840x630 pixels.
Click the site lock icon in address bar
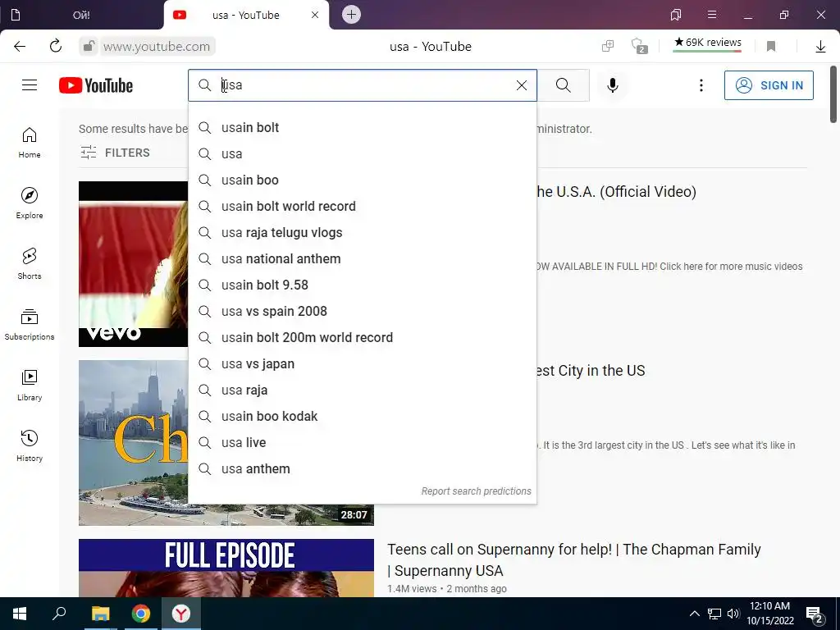89,46
